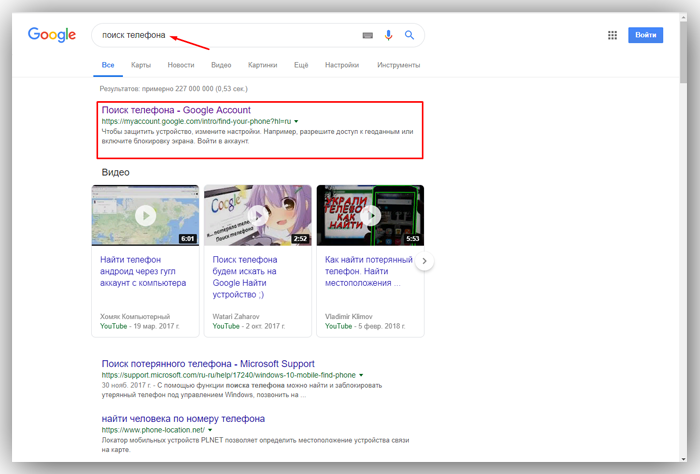Open the Google apps grid

tap(612, 35)
